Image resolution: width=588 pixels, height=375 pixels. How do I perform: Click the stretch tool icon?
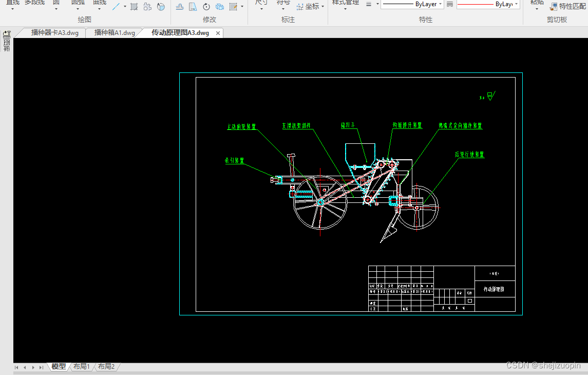pos(193,7)
